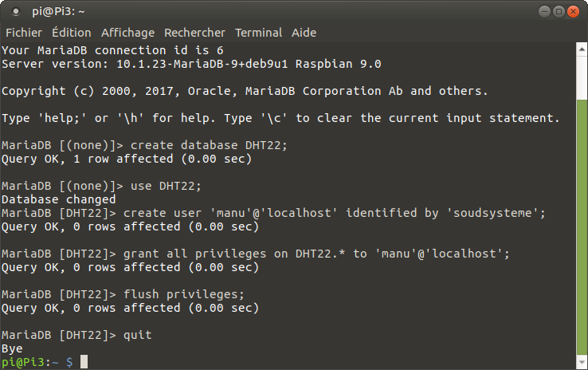Open the Fichier menu
This screenshot has height=370, width=588.
point(24,33)
